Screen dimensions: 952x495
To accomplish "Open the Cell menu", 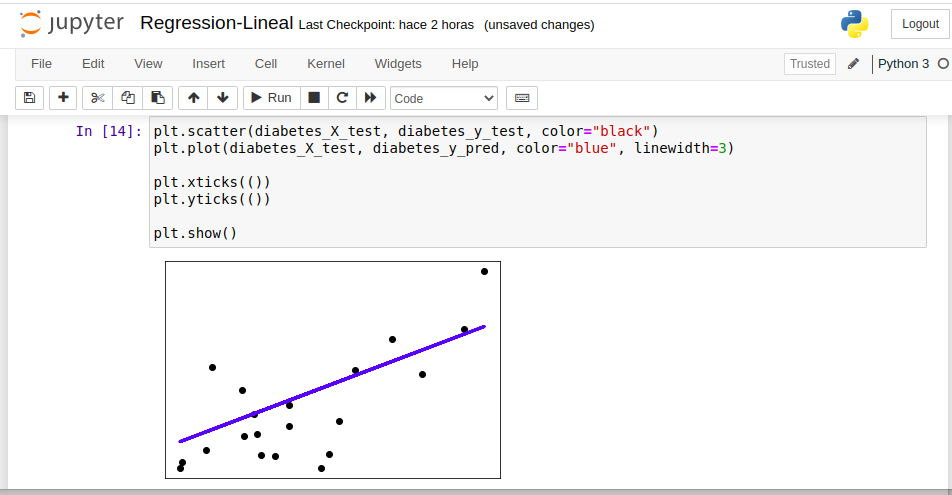I will [266, 64].
